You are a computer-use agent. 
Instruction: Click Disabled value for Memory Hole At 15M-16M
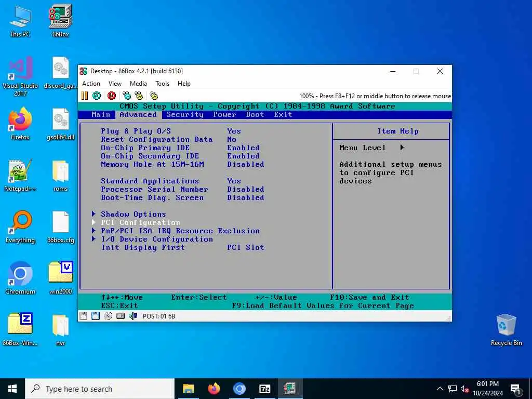coord(246,165)
